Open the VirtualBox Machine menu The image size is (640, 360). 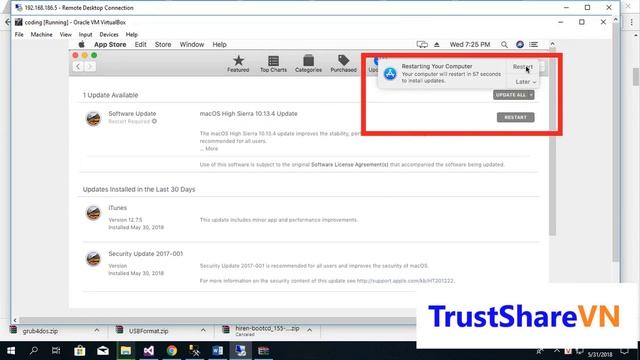point(41,35)
